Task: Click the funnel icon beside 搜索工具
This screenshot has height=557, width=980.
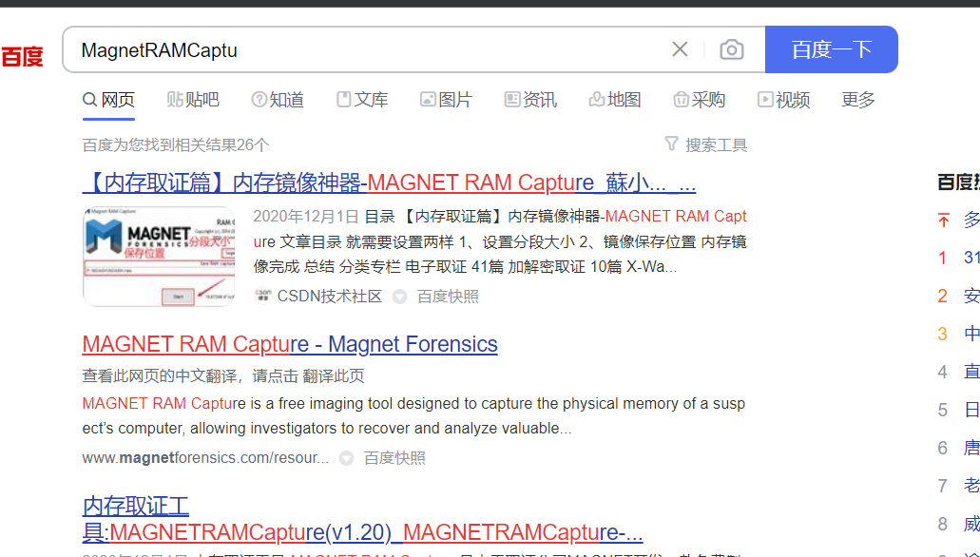Action: (671, 144)
